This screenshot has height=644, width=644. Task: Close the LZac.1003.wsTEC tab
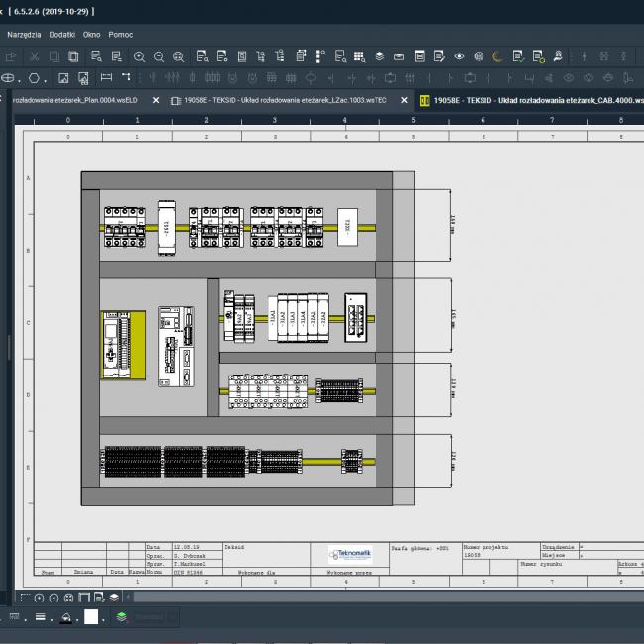click(404, 100)
